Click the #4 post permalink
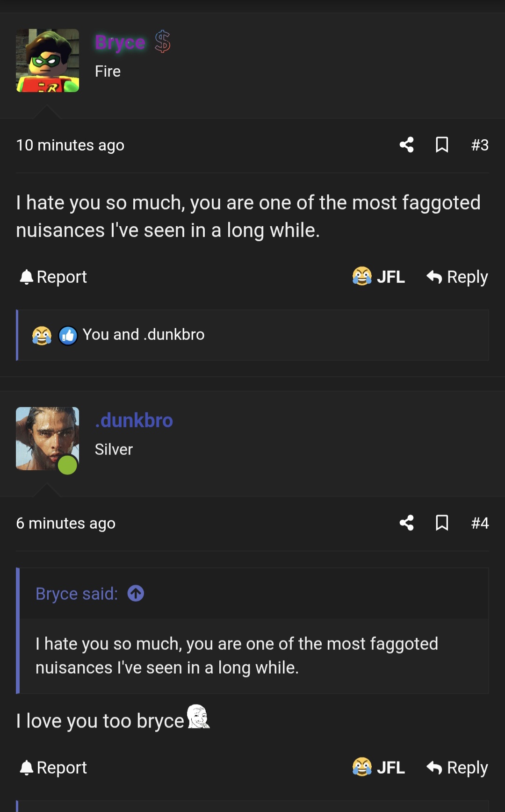This screenshot has width=505, height=812. pyautogui.click(x=480, y=523)
